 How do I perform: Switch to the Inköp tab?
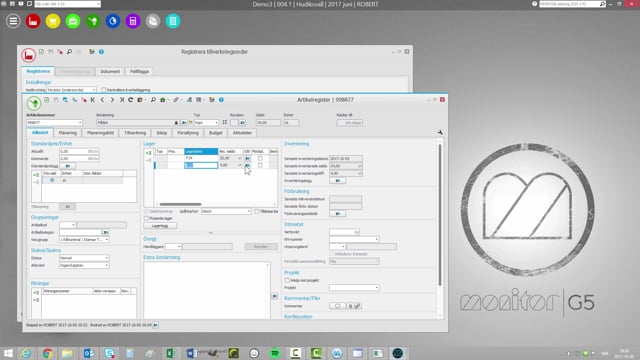click(x=162, y=133)
